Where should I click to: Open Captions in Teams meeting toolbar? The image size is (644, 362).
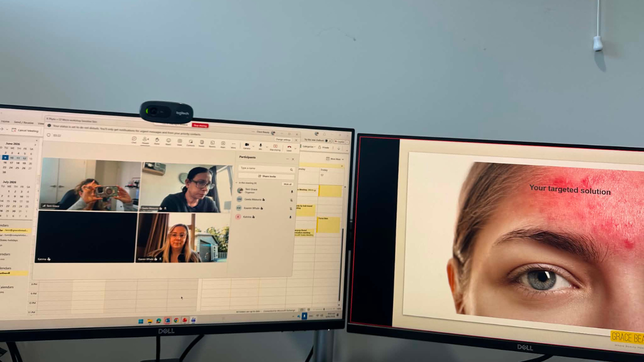[191, 143]
